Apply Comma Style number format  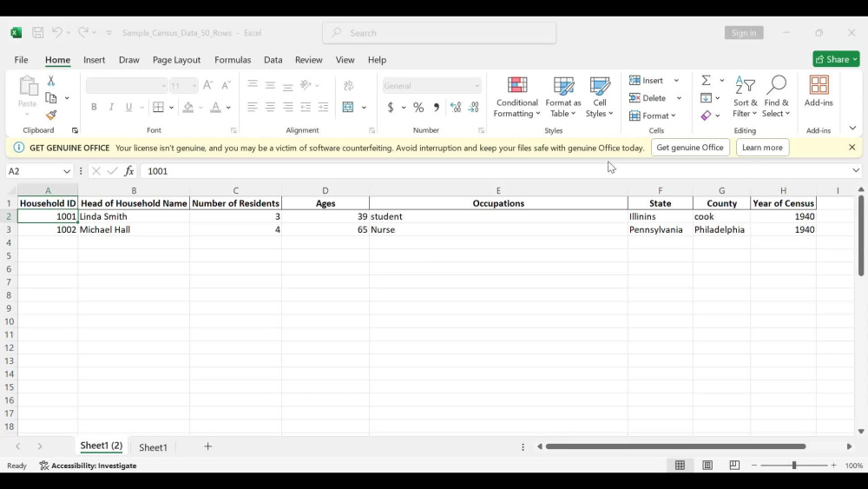[437, 108]
